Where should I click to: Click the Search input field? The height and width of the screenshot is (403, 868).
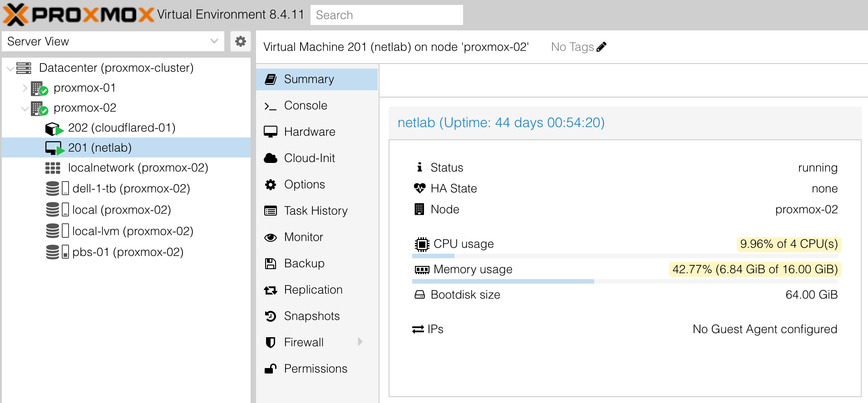pyautogui.click(x=386, y=15)
